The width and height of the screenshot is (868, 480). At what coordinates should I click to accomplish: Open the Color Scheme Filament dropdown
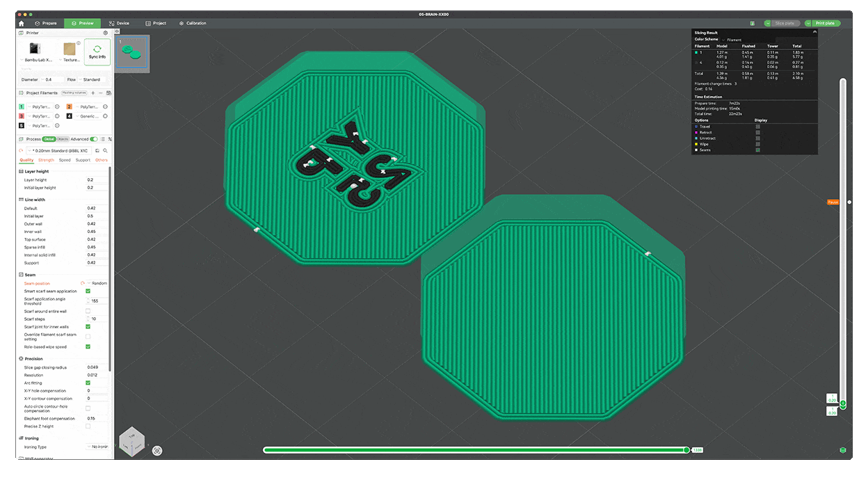732,40
